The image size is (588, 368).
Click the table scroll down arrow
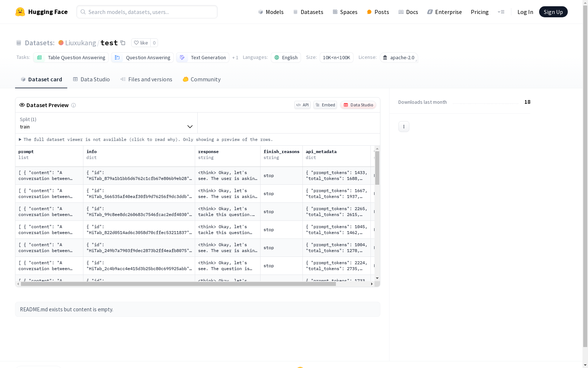pos(377,278)
